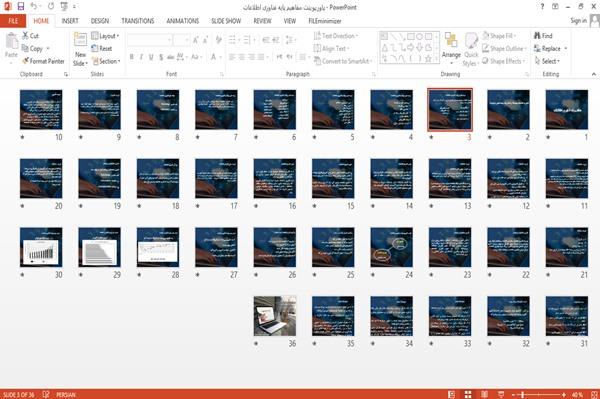
Task: Select slide 36 laptop photo thumbnail
Action: pos(275,316)
